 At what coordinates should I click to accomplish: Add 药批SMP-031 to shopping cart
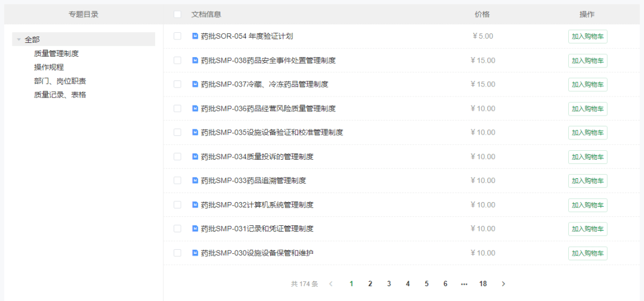coord(588,229)
